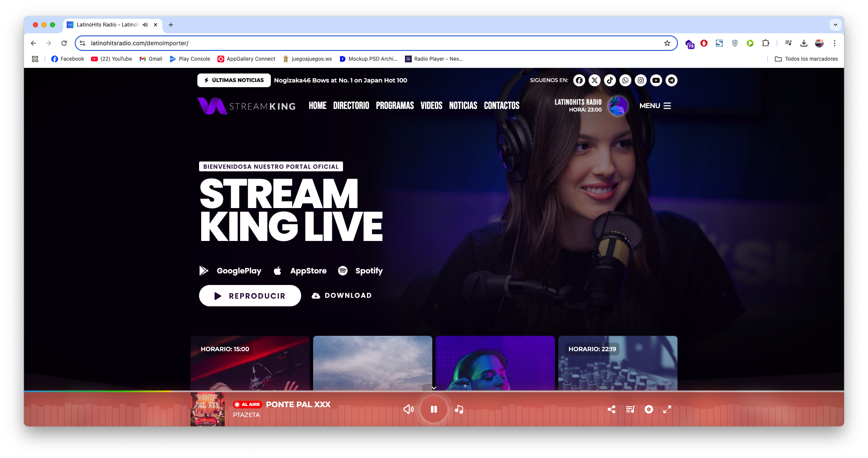This screenshot has height=458, width=868.
Task: Collapse the player with the chevron handle
Action: pos(434,388)
